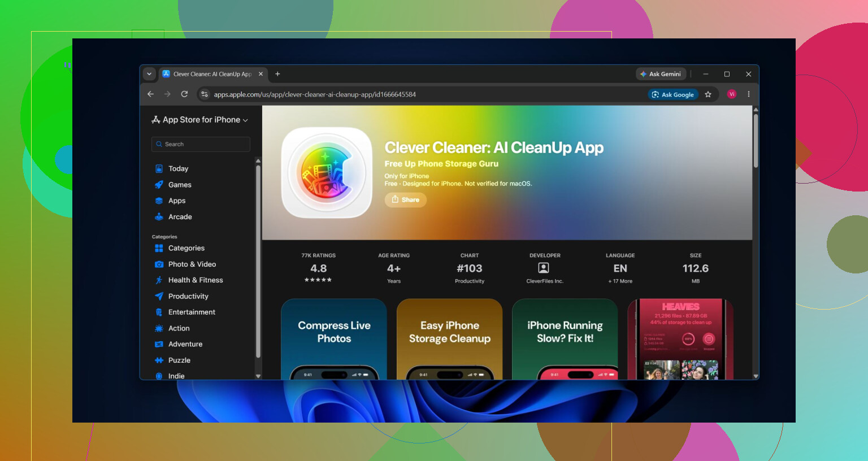Share the Clever Cleaner app

406,199
